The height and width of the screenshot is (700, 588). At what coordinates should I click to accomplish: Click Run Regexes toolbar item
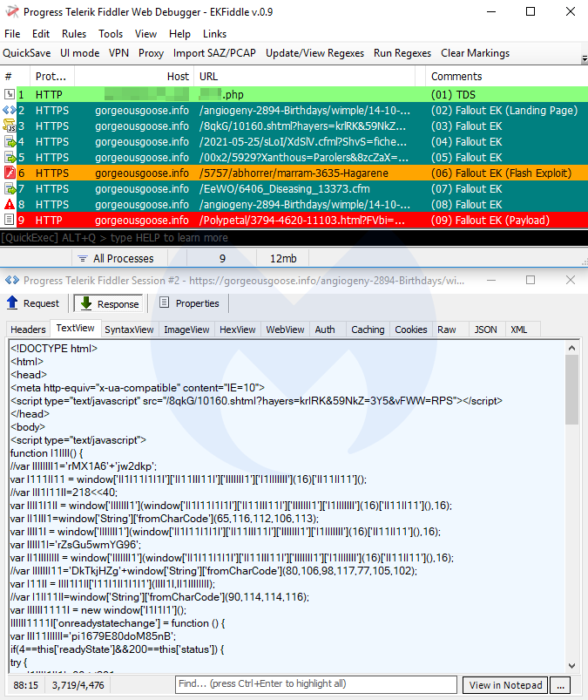402,53
